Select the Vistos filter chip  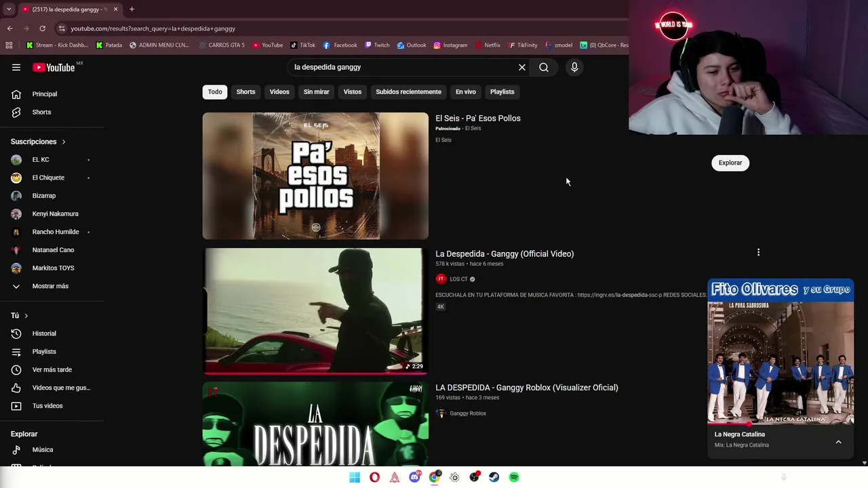[353, 91]
